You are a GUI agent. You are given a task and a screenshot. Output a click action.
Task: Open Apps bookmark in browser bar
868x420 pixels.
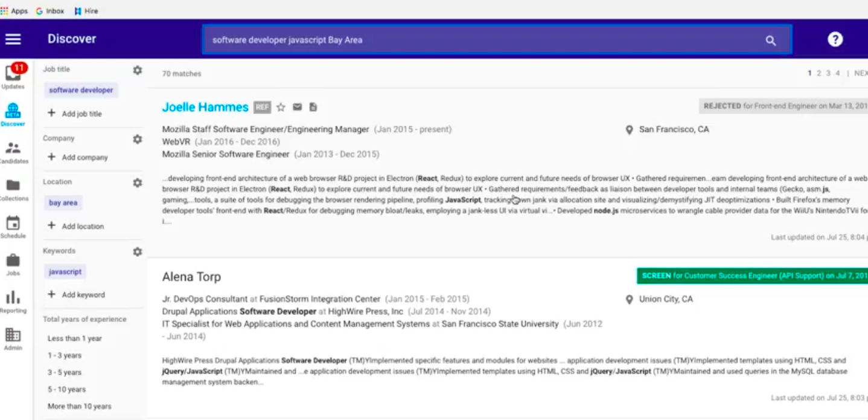point(14,11)
